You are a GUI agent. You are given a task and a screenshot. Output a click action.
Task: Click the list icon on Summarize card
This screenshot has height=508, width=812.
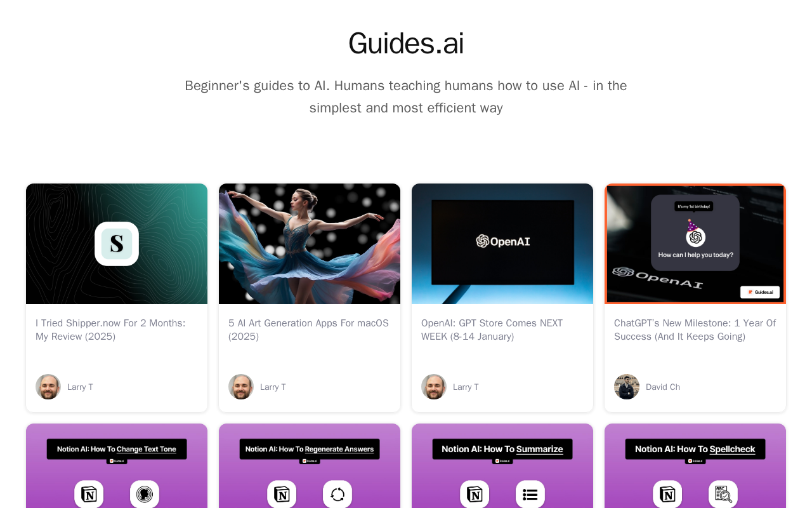(x=530, y=494)
